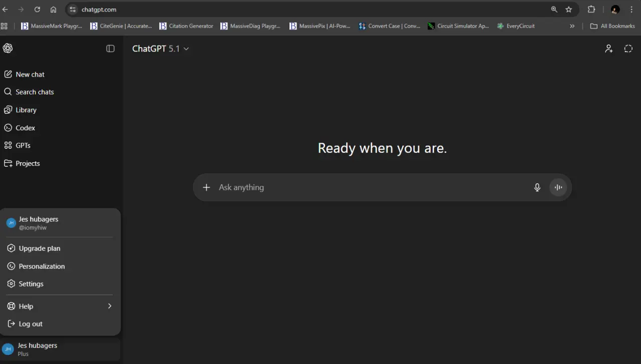Open the browser three-dot menu

(x=631, y=10)
